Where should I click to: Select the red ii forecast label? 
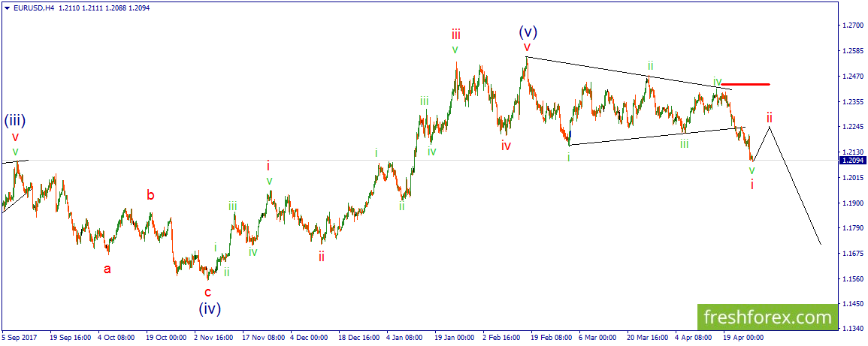[x=770, y=117]
